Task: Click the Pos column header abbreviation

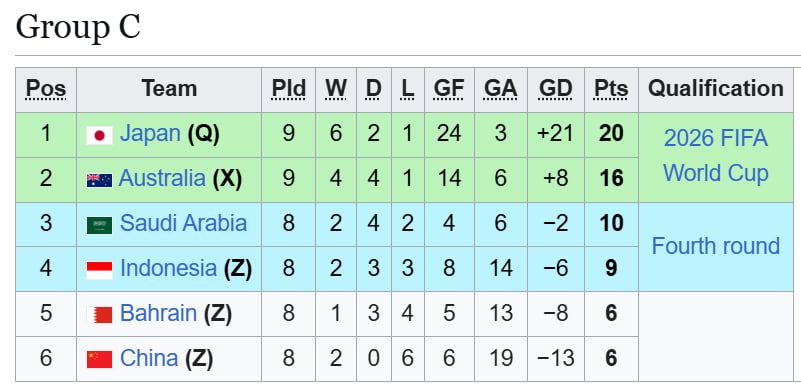Action: (46, 89)
